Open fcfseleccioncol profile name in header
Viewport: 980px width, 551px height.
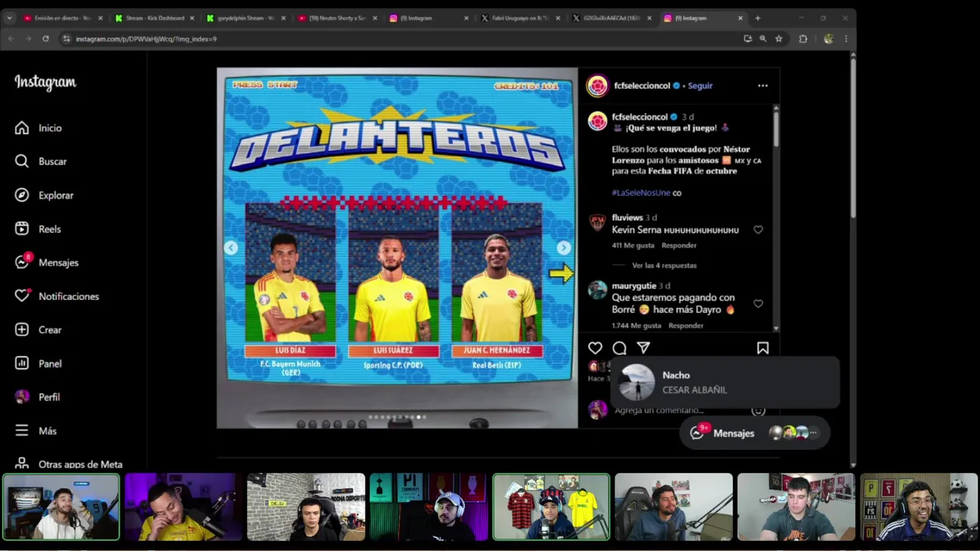click(x=642, y=86)
